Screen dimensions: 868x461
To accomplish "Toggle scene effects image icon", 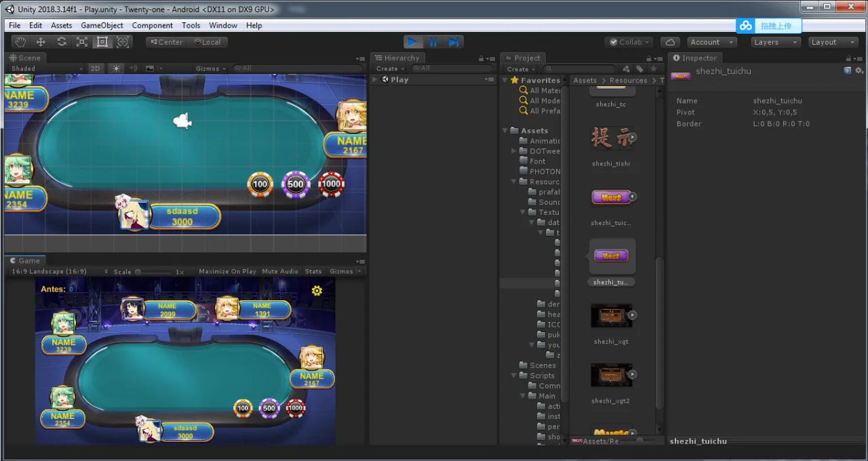I will pyautogui.click(x=151, y=68).
